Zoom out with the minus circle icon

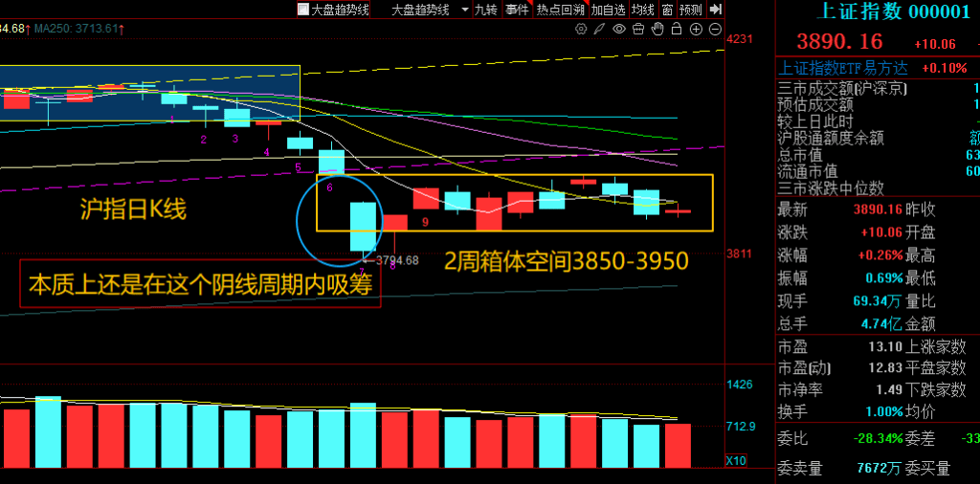pos(716,30)
